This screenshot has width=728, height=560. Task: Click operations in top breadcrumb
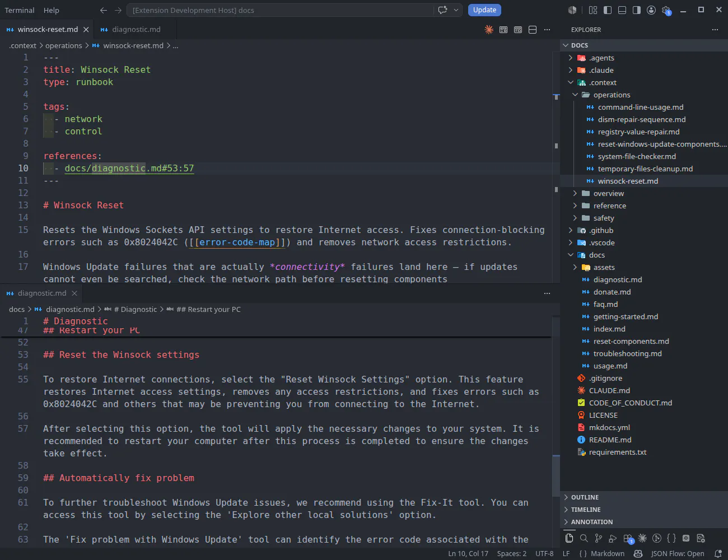pyautogui.click(x=63, y=45)
